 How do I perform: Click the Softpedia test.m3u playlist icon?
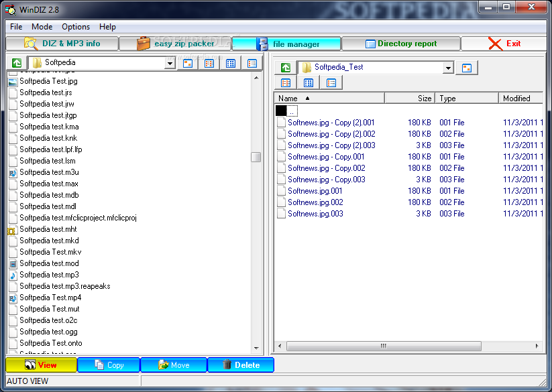tap(13, 173)
